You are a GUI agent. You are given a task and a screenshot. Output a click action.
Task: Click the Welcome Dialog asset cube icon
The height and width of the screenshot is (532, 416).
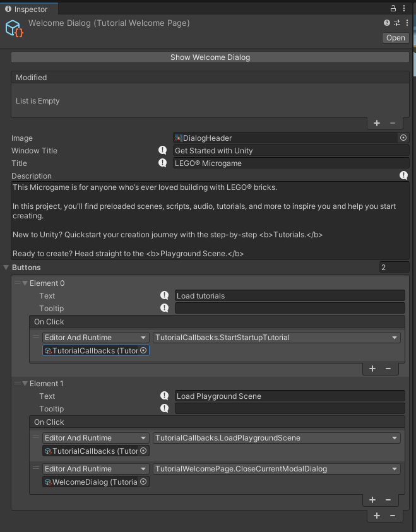15,28
